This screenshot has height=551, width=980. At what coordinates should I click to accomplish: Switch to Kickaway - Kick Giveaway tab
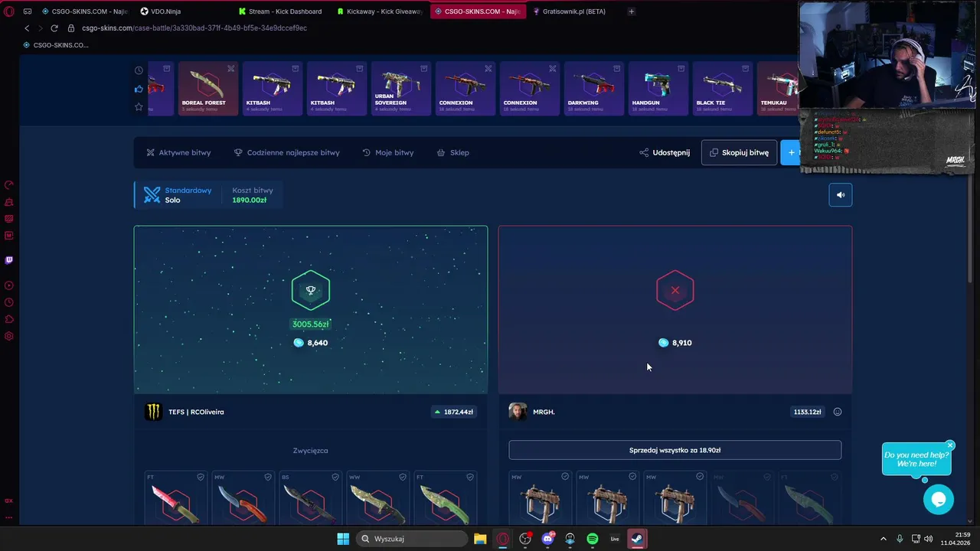(x=379, y=11)
